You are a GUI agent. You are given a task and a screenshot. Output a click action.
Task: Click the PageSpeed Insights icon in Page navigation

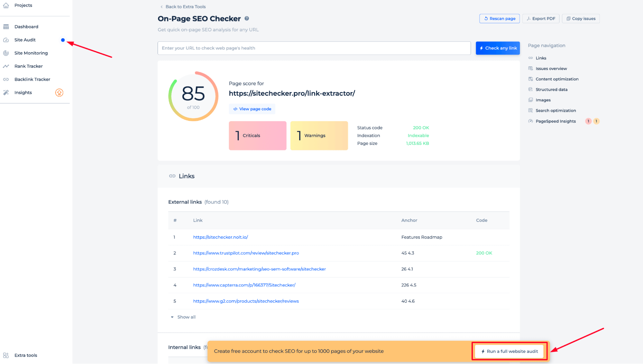(x=530, y=121)
